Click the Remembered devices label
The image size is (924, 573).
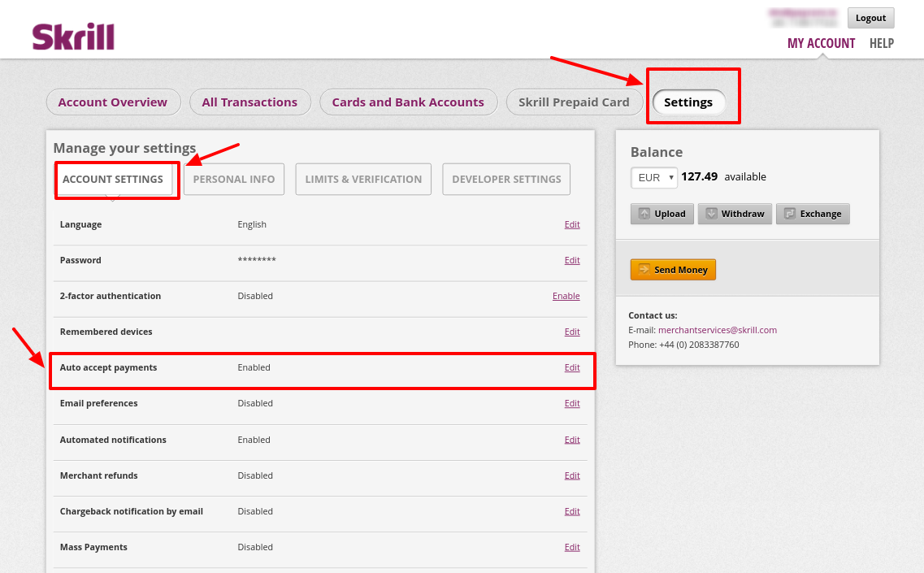pyautogui.click(x=106, y=332)
